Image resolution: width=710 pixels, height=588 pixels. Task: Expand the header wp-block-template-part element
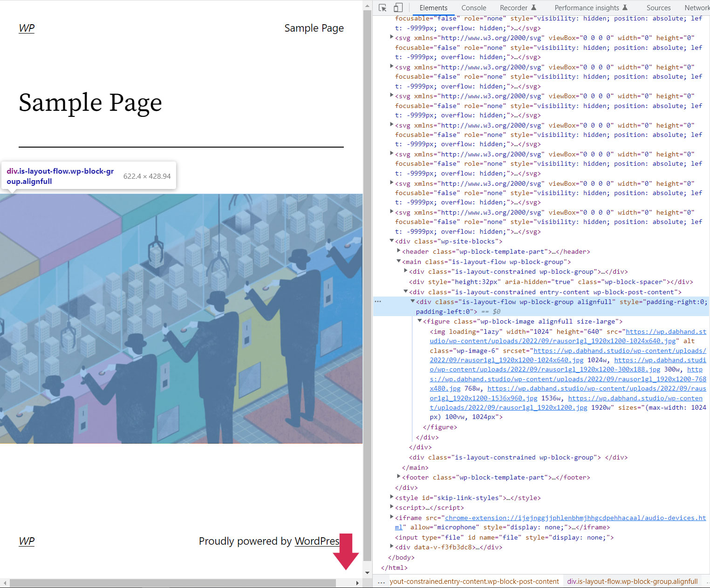398,251
